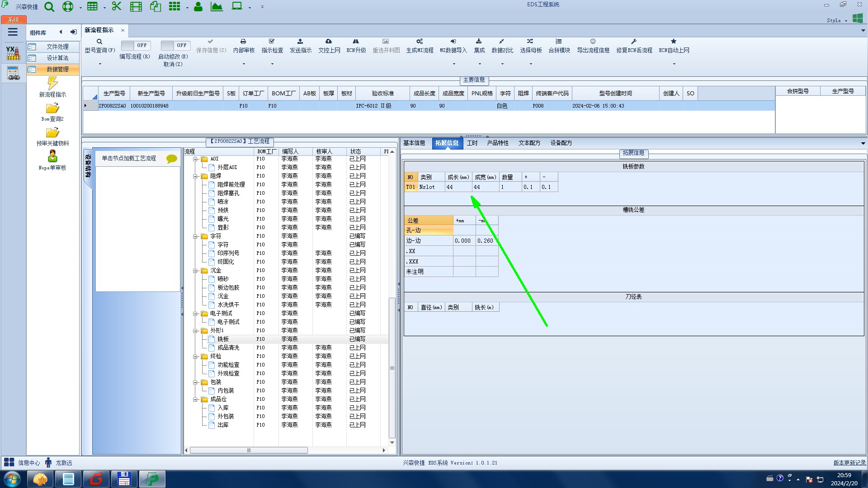Open the Bom查询2 folder icon
The image size is (868, 488).
tap(52, 108)
